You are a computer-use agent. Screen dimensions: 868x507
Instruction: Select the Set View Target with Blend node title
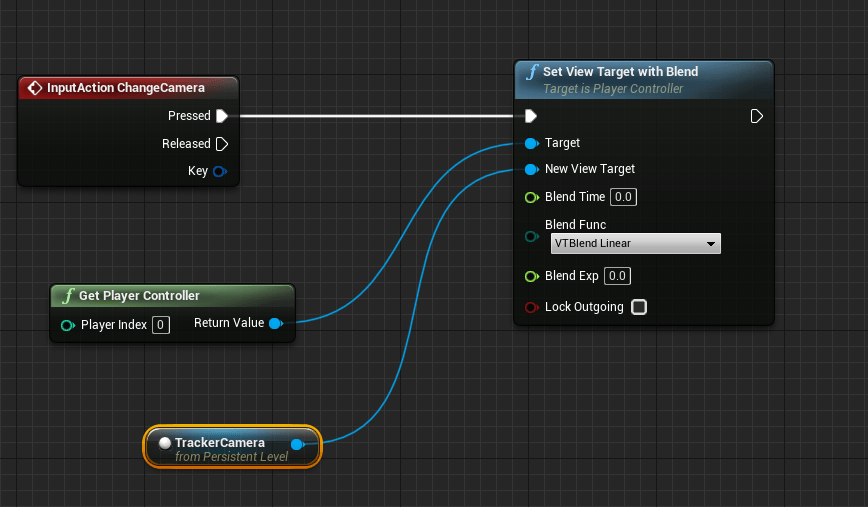coord(620,72)
